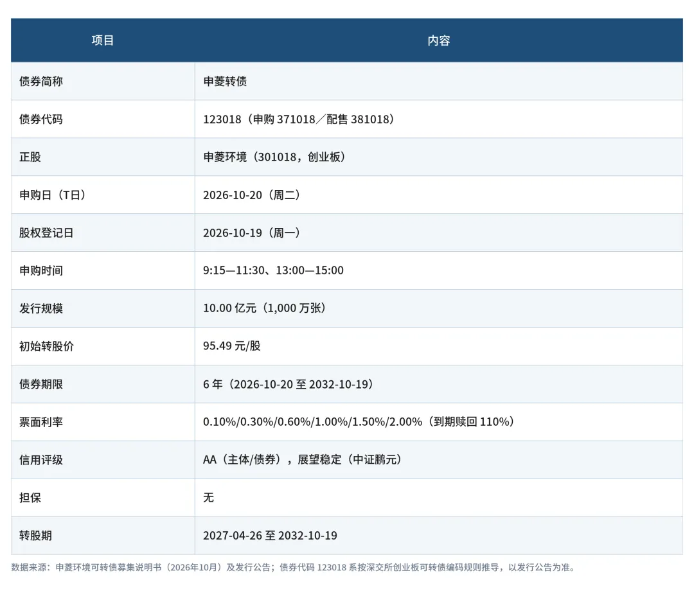Select the 95.49 元/股 value
Viewport: 694px width, 616px height.
(232, 346)
